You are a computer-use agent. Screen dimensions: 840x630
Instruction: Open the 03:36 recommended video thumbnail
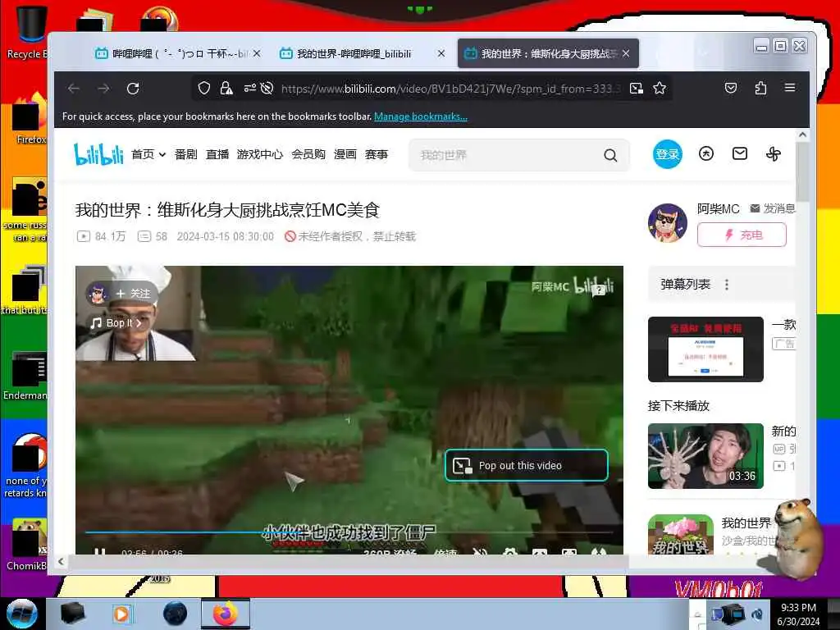pos(705,456)
